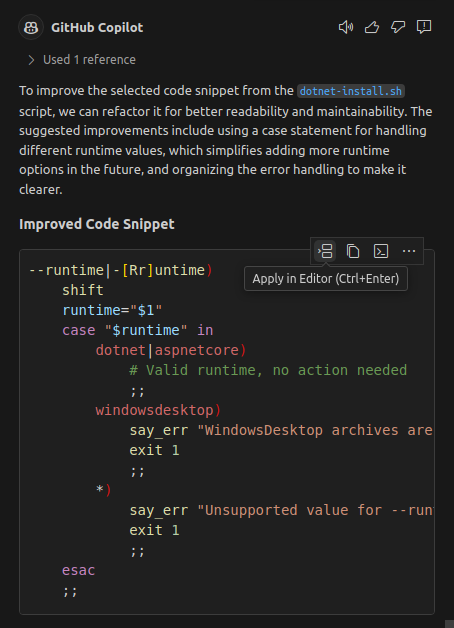Click the GitHub Copilot avatar icon

tap(31, 27)
